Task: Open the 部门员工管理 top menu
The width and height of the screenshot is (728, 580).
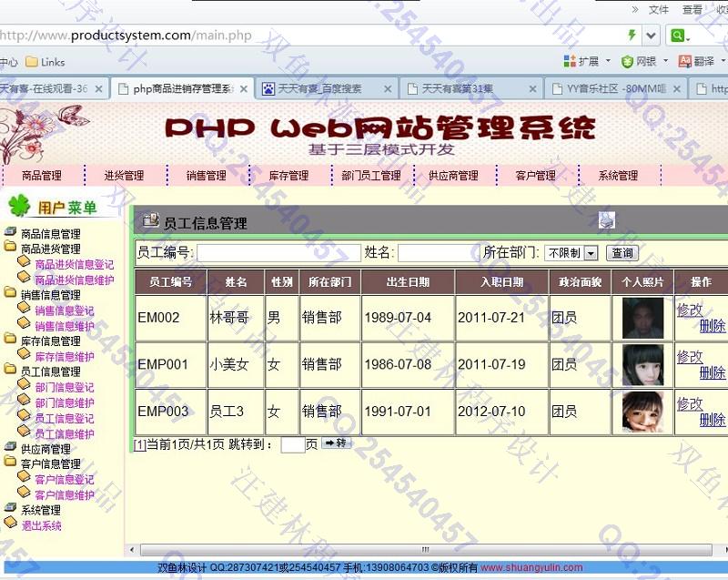Action: 371,176
